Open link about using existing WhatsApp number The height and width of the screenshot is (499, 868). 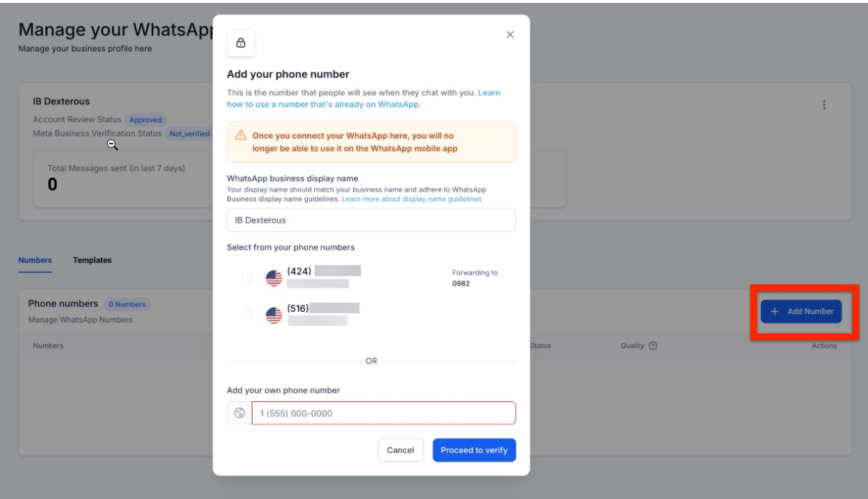coord(323,104)
